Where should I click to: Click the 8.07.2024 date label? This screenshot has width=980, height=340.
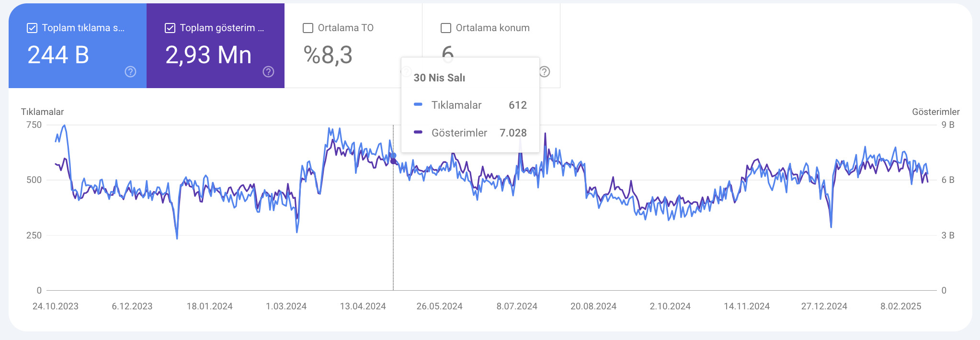click(x=517, y=306)
